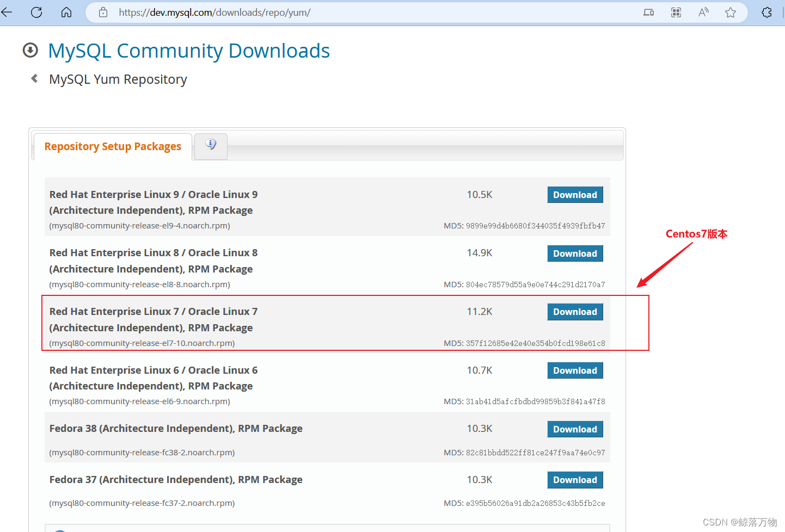
Task: Click the back chevron beside MySQL Yum Repository
Action: pos(34,78)
